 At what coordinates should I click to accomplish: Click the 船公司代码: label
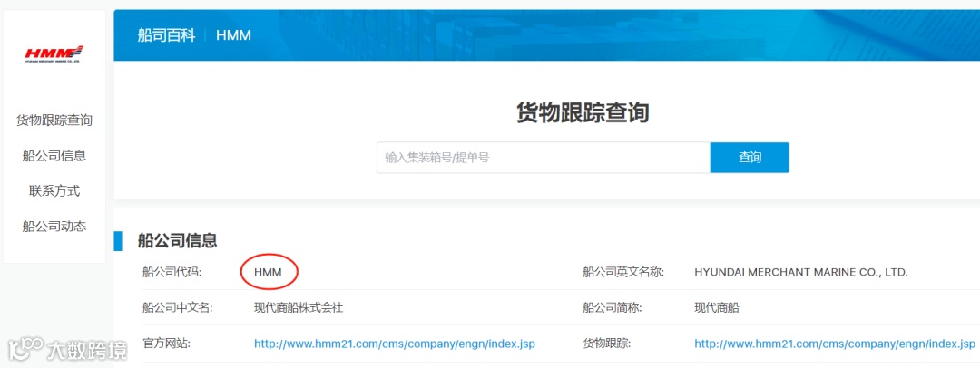(x=171, y=273)
